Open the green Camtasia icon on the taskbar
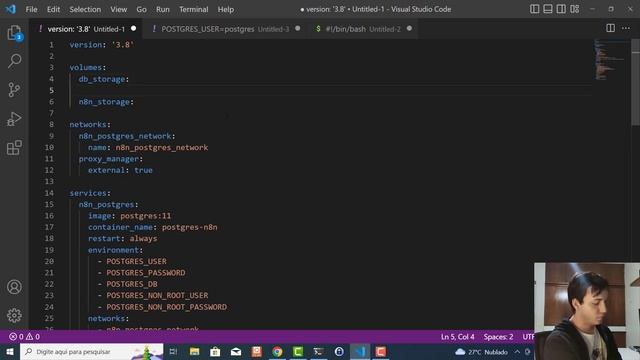This screenshot has width=640, height=360. click(298, 351)
